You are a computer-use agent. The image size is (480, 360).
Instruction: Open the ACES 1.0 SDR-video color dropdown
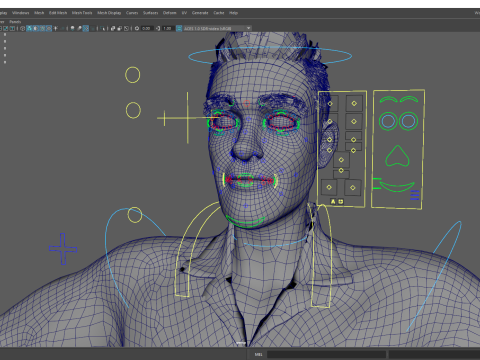point(217,28)
